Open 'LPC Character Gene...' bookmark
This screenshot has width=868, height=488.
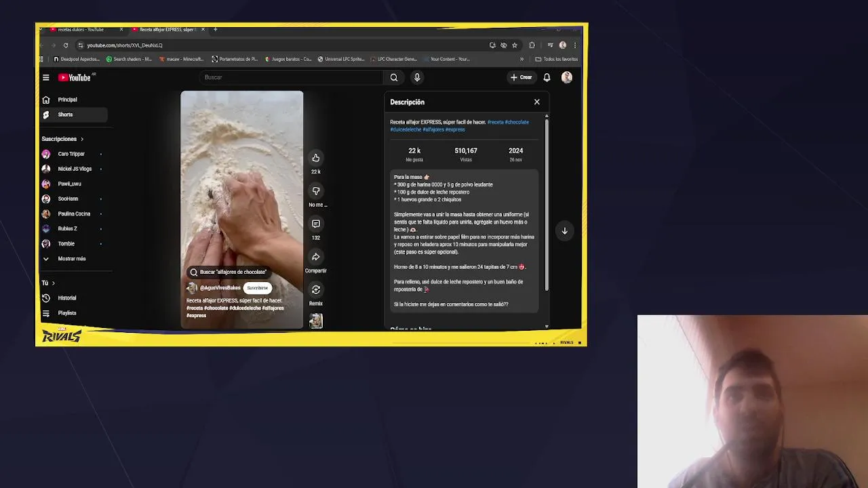pyautogui.click(x=394, y=59)
